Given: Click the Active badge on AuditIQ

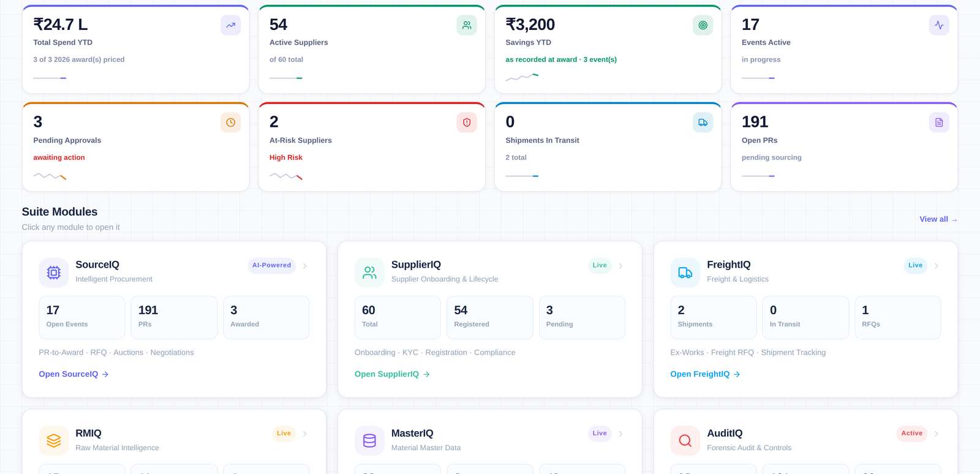Looking at the screenshot, I should tap(912, 434).
